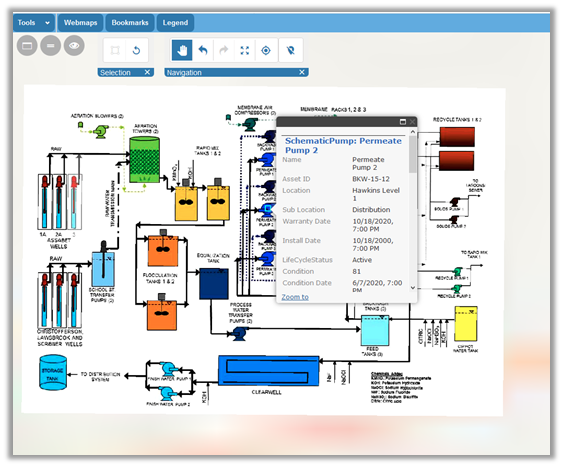Open the Tools dropdown menu
The image size is (563, 467).
[x=34, y=23]
